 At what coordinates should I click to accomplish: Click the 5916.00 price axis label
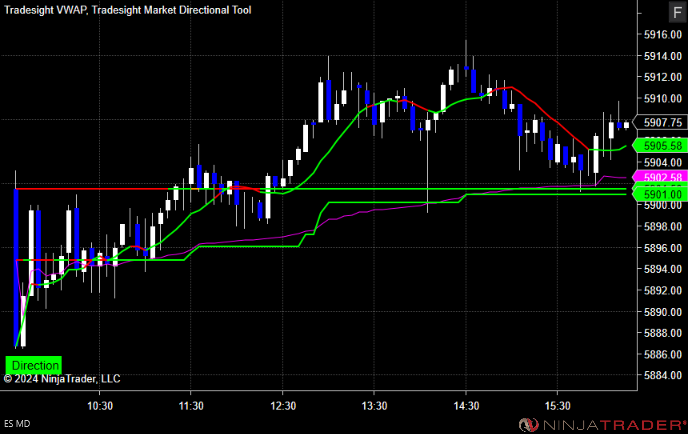663,35
